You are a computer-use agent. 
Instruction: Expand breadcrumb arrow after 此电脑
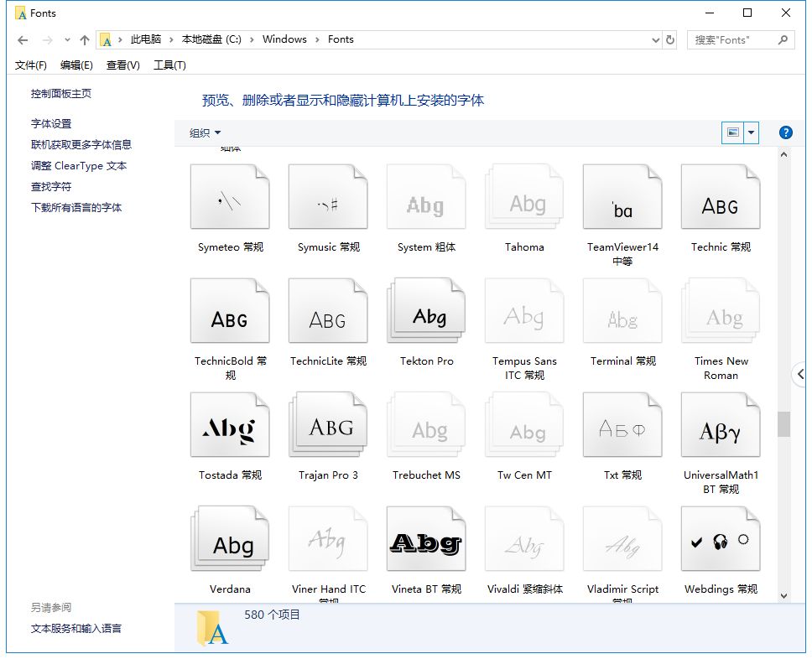(171, 40)
